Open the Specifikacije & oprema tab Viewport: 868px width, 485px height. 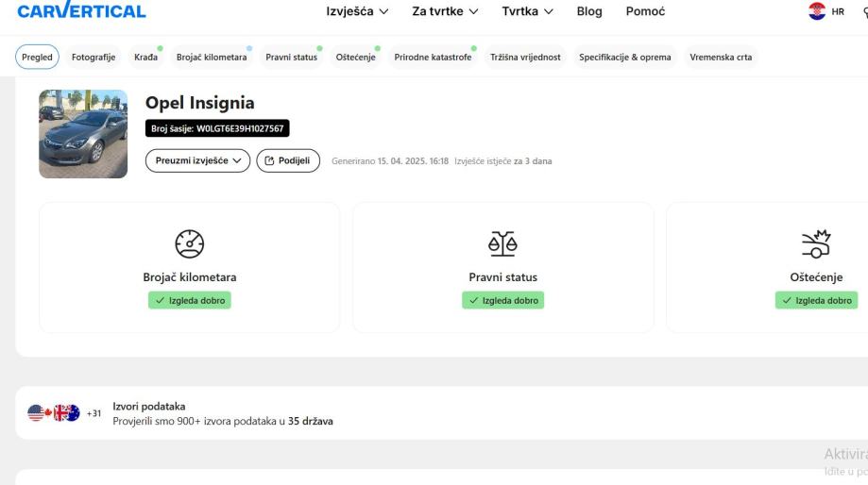(x=625, y=57)
